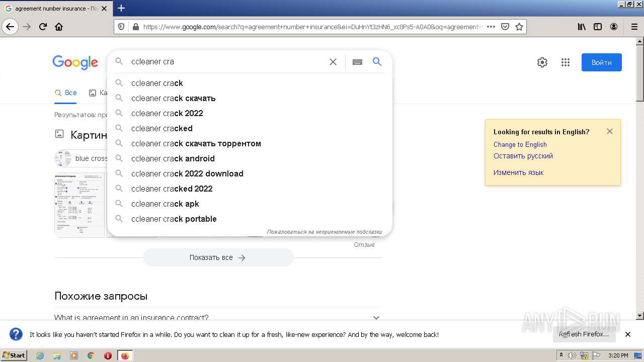Open Windows Explorer from taskbar

pos(57,355)
